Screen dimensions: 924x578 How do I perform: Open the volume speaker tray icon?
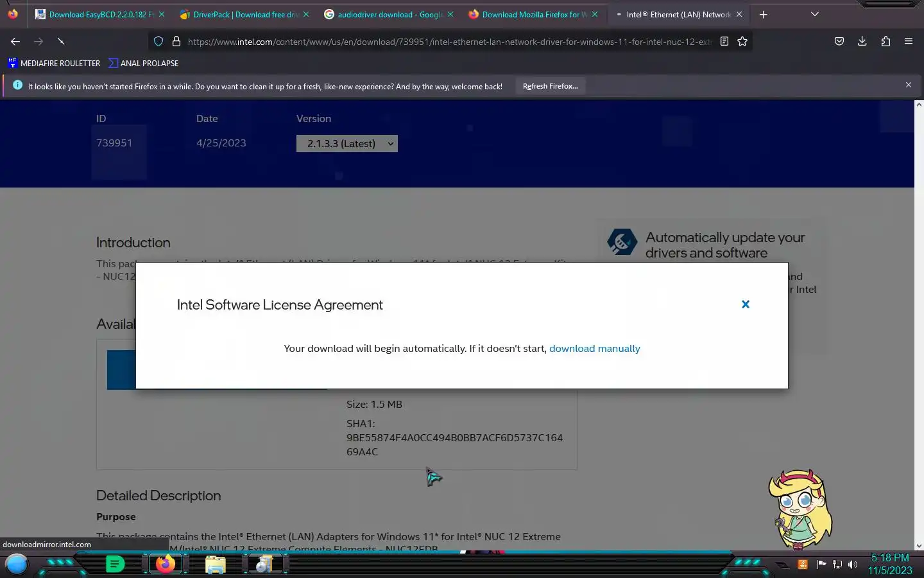click(x=853, y=565)
